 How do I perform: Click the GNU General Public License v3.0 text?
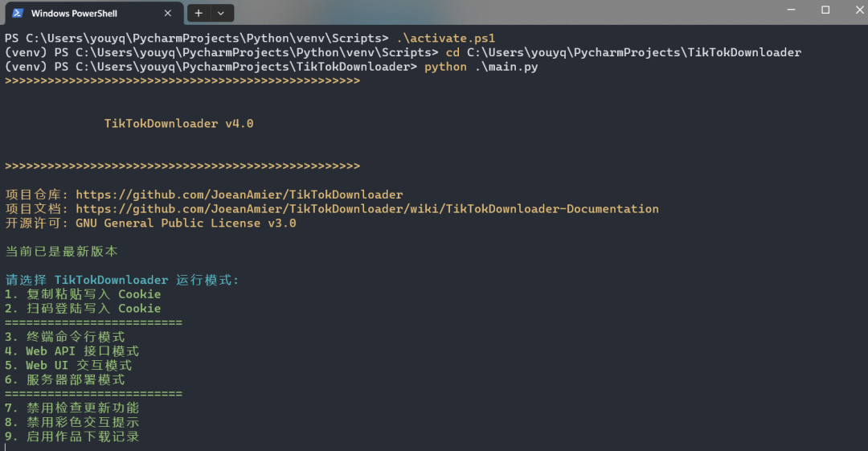(186, 223)
